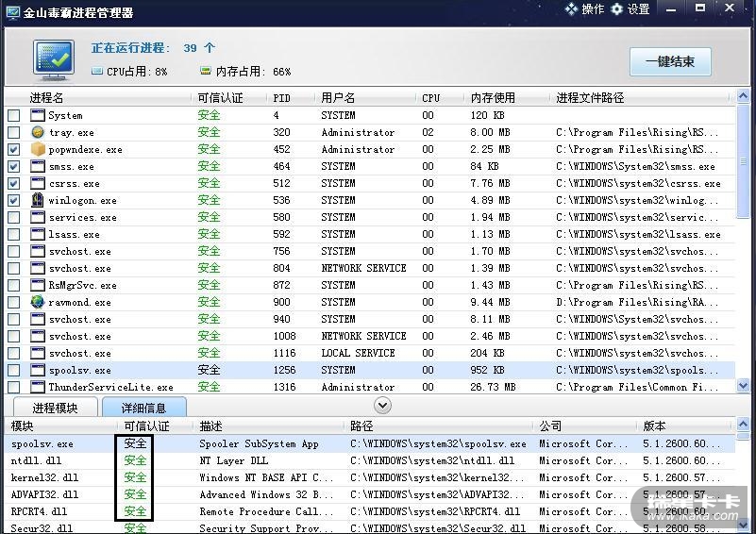Click process list scroll down arrow
The height and width of the screenshot is (534, 756).
[743, 386]
